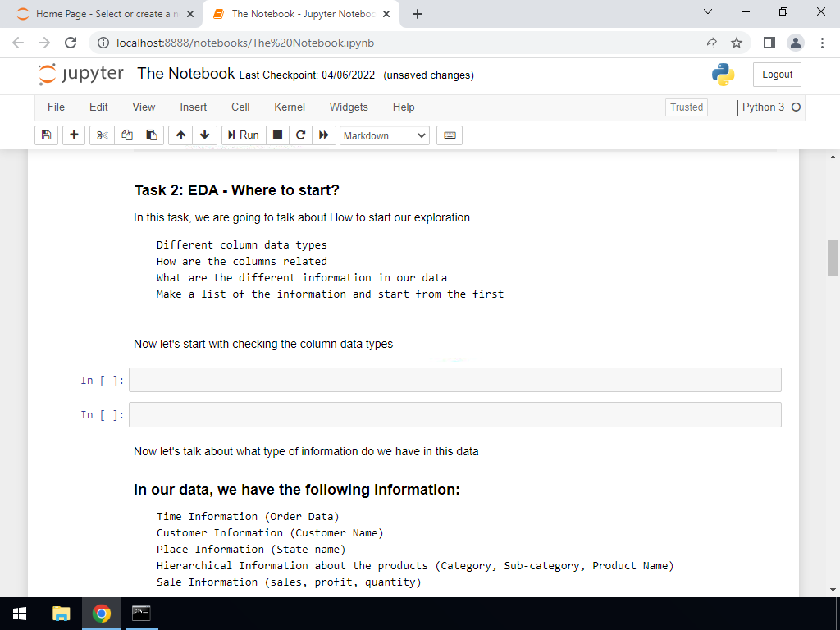Copy selected cells icon
Viewport: 840px width, 630px height.
click(x=127, y=135)
